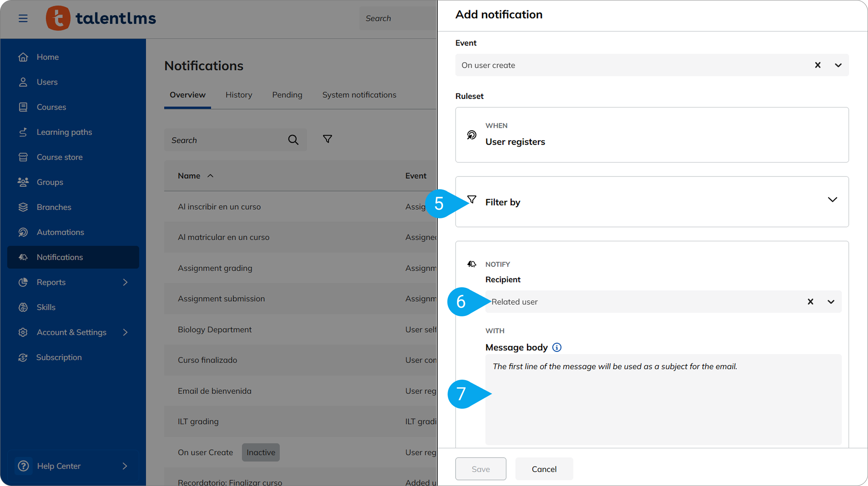Clear the Related user recipient selection

tap(810, 302)
